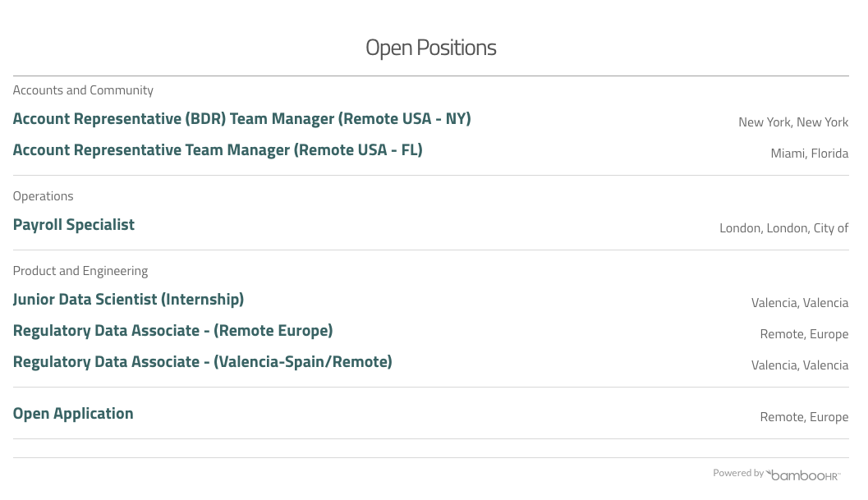Select Regulatory Data Associate (Remote Europe) job
868x500 pixels.
point(172,331)
